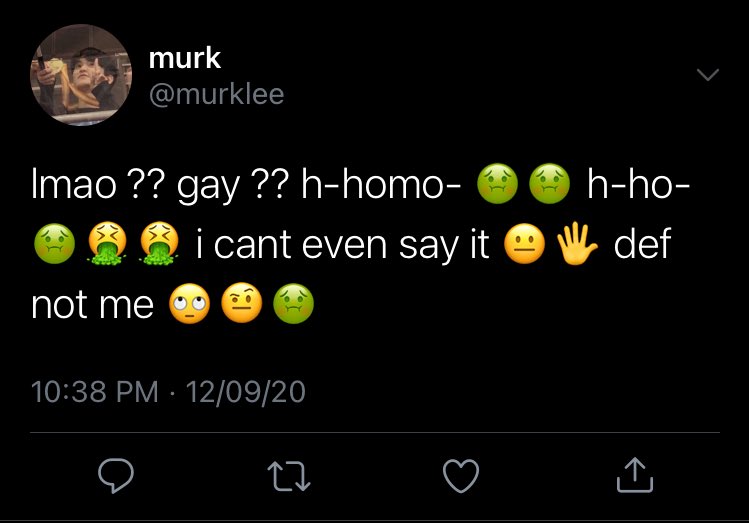Click the phrase 'i cant even say it'
The height and width of the screenshot is (523, 749).
click(342, 245)
